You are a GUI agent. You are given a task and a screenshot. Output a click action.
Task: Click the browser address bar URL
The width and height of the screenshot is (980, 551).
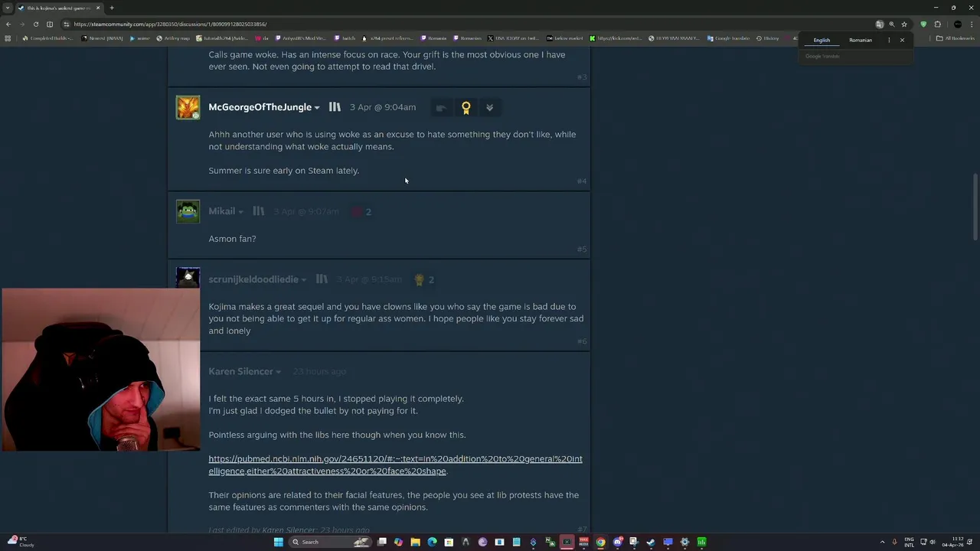pos(170,24)
